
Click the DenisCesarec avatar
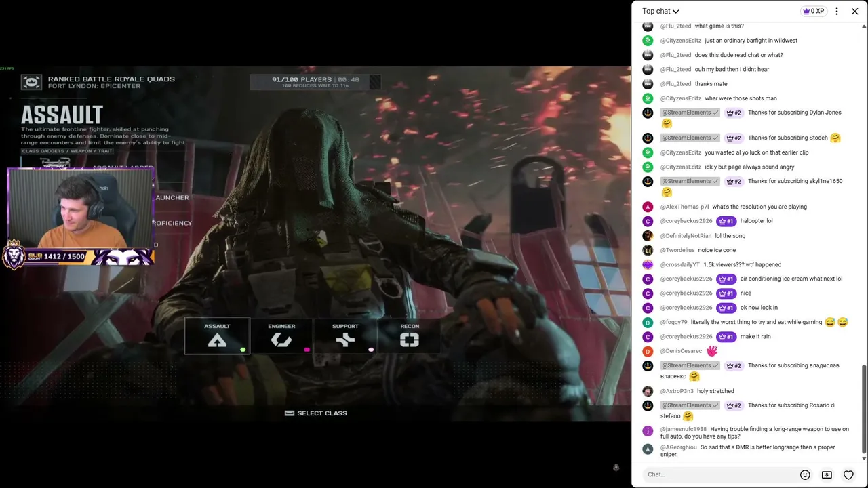tap(648, 351)
